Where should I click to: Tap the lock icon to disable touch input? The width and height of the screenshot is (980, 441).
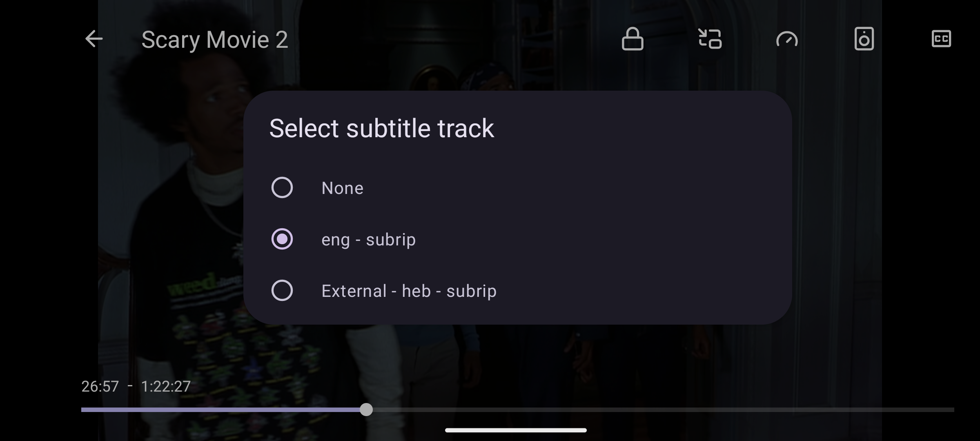point(633,39)
